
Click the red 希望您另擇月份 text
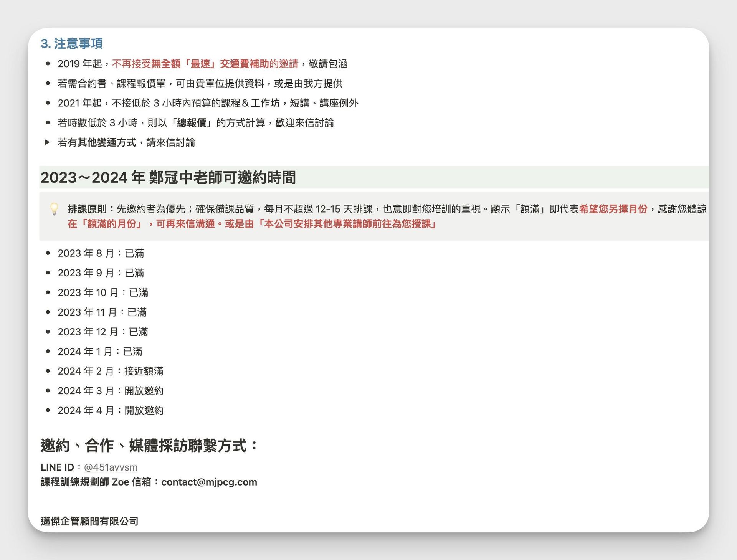[x=613, y=209]
